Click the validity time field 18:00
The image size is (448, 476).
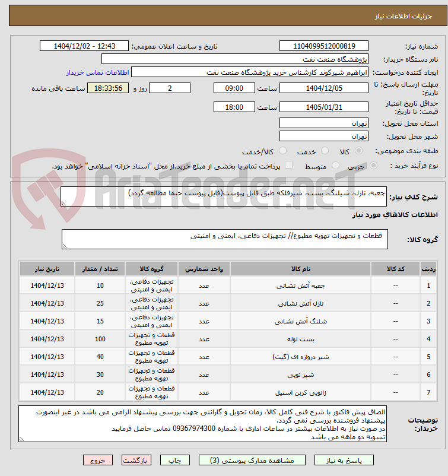pyautogui.click(x=234, y=107)
